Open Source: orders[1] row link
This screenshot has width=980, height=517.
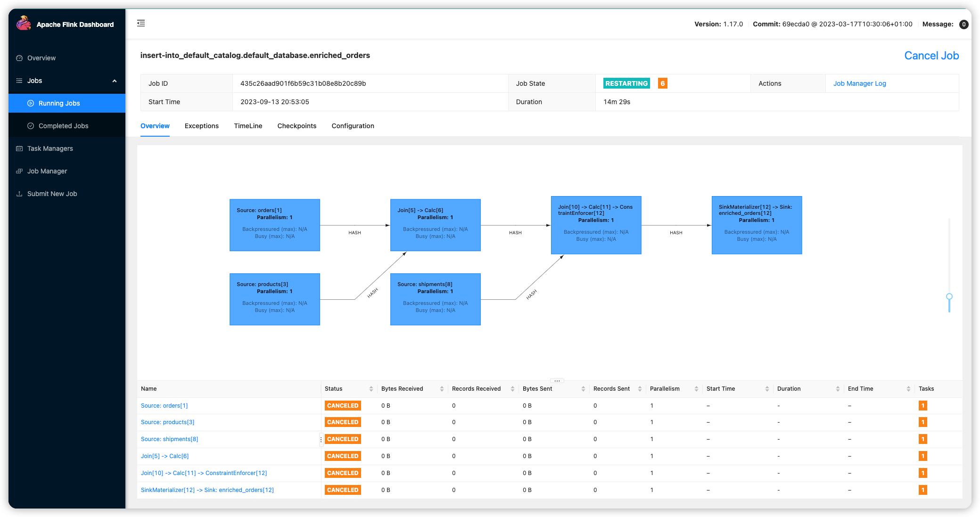[164, 406]
